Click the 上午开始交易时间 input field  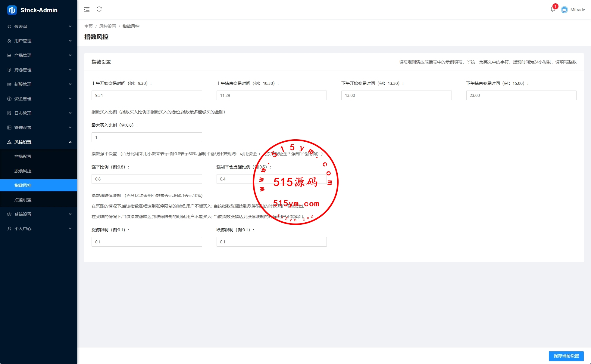point(147,95)
